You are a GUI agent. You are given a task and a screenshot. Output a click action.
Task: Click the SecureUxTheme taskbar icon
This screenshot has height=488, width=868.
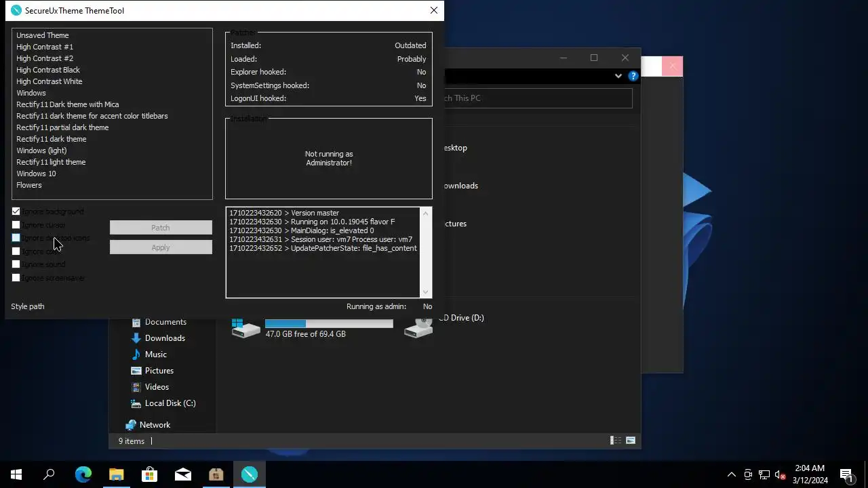click(250, 474)
